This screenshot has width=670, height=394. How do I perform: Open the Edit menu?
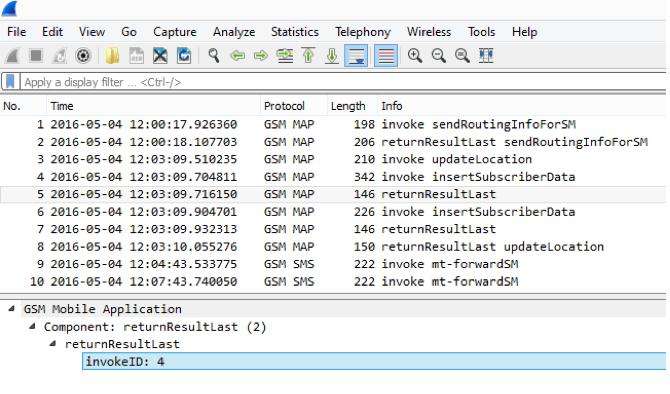click(x=53, y=32)
